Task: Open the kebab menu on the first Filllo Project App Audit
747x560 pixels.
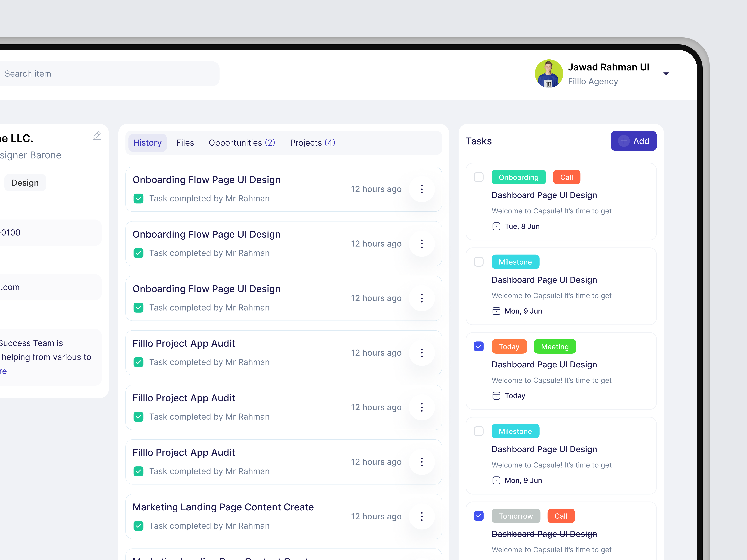Action: (x=422, y=353)
